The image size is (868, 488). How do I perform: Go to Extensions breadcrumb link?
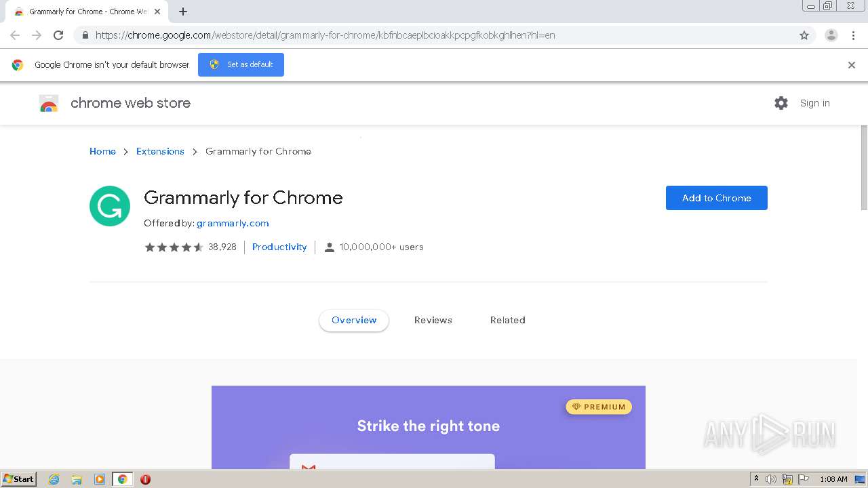pos(160,151)
